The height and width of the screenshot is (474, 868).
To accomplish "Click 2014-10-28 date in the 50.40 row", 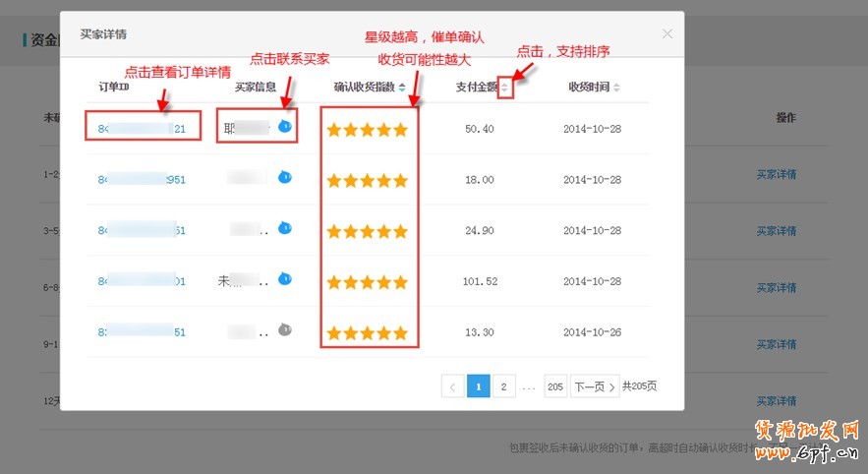I will (593, 129).
